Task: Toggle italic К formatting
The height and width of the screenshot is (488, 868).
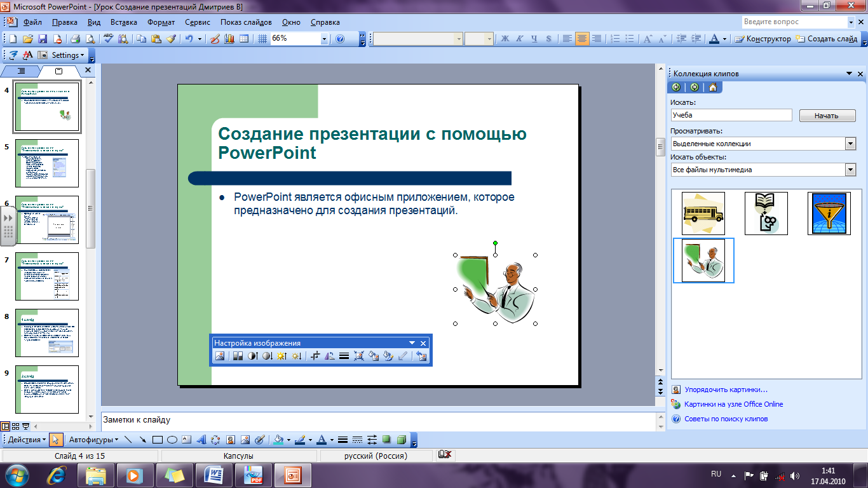Action: (520, 39)
